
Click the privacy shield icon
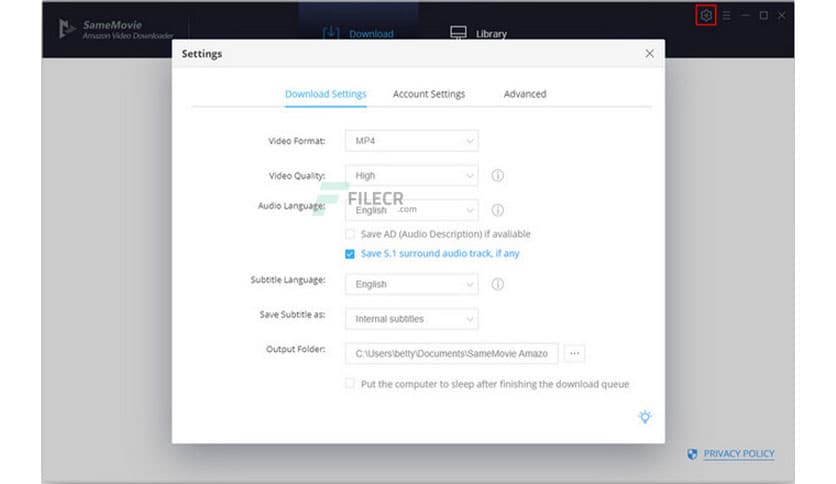(692, 454)
